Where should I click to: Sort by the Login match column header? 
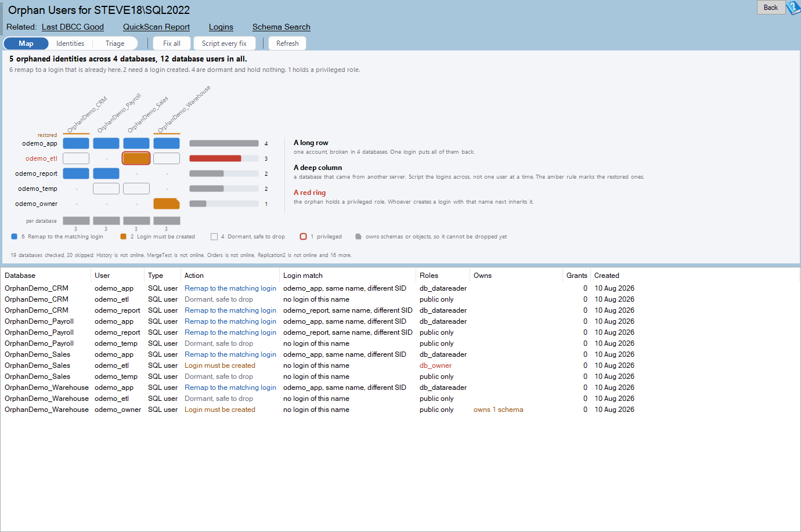pyautogui.click(x=348, y=276)
